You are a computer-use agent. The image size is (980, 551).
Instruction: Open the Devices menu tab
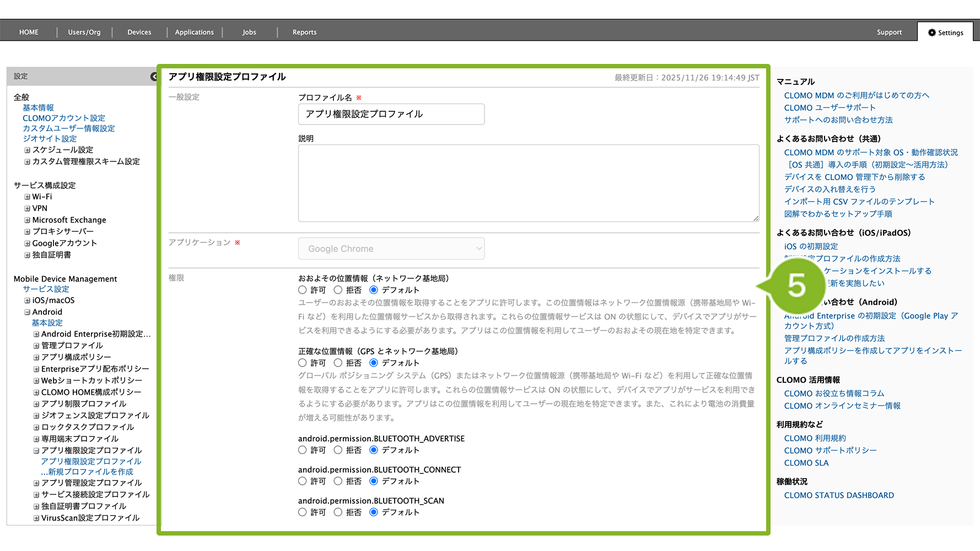coord(139,33)
